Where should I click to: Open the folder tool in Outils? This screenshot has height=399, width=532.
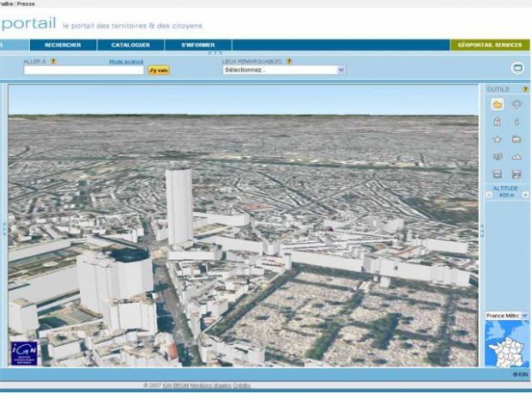517,139
